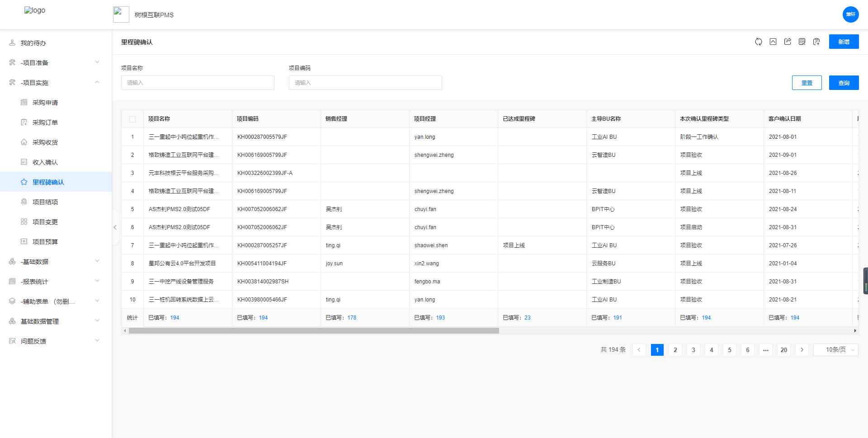Viewport: 868px width, 438px height.
Task: Open 采购收货 menu item
Action: click(x=56, y=142)
